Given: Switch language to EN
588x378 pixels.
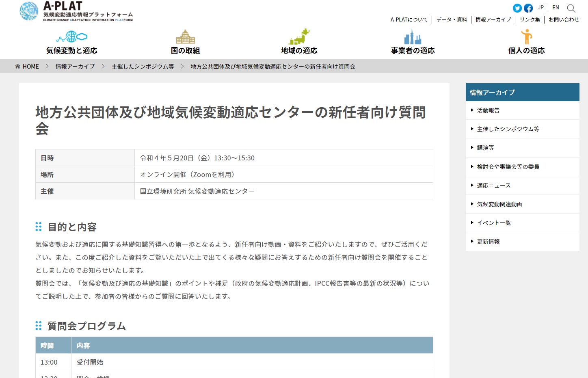Looking at the screenshot, I should coord(556,8).
